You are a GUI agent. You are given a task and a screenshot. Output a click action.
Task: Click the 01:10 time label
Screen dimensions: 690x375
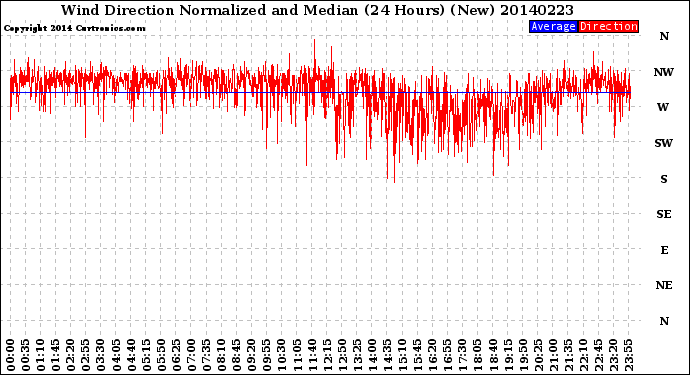[x=40, y=355]
